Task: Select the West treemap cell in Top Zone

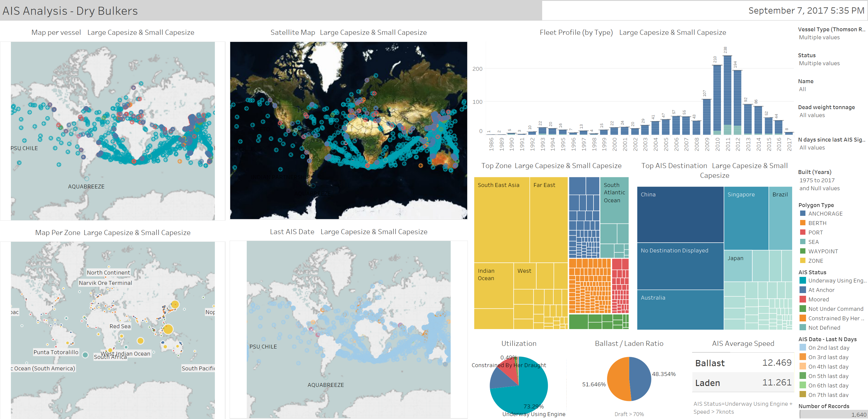Action: coord(525,276)
